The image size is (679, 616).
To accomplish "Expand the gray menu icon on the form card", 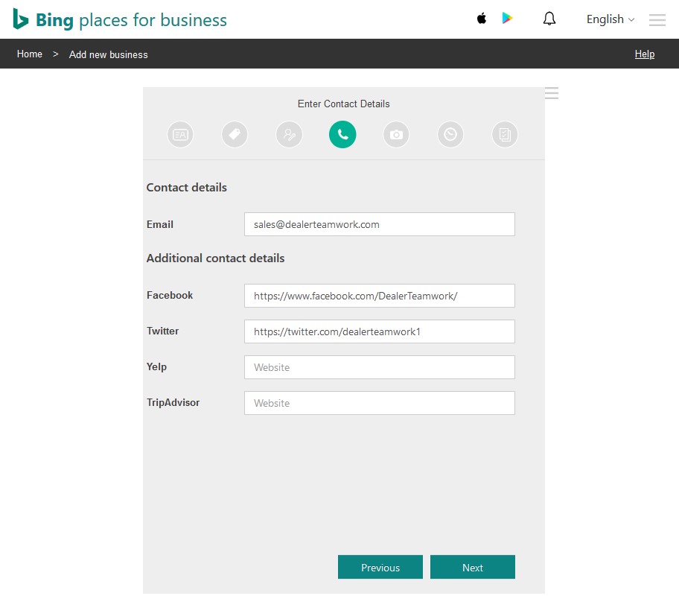I will tap(551, 93).
